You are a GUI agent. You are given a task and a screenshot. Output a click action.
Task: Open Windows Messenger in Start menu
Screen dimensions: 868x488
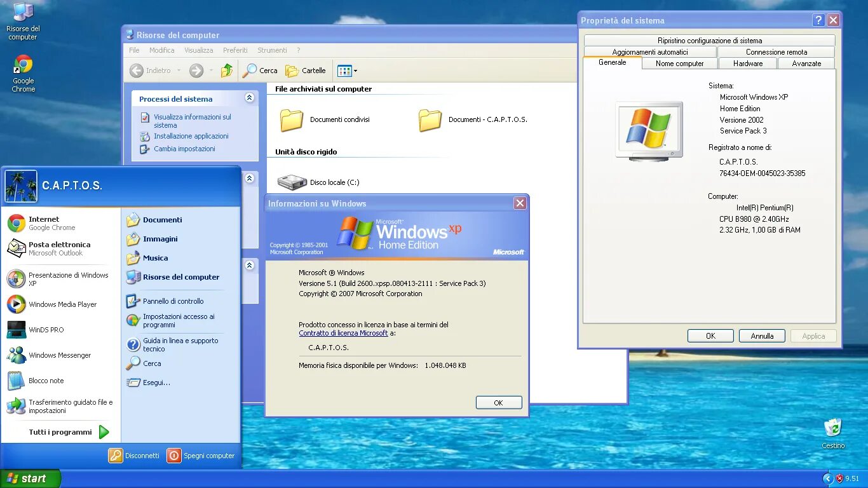(60, 355)
